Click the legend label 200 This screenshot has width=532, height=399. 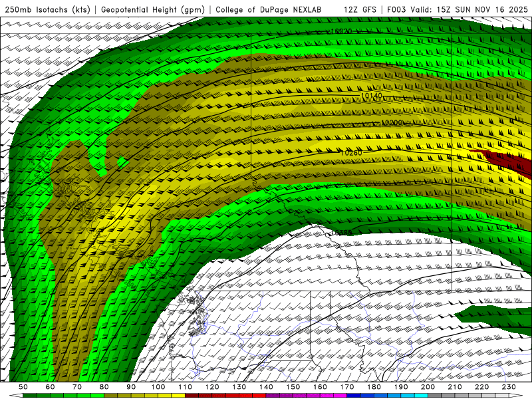click(428, 387)
